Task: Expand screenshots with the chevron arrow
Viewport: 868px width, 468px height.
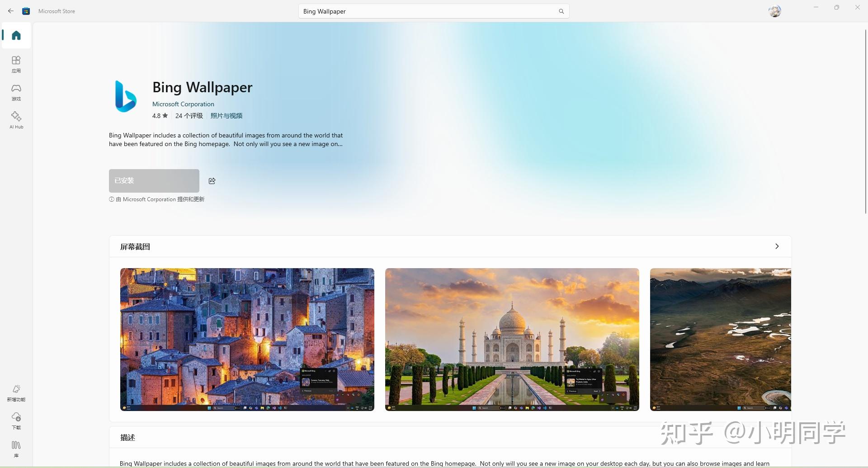Action: pos(777,246)
